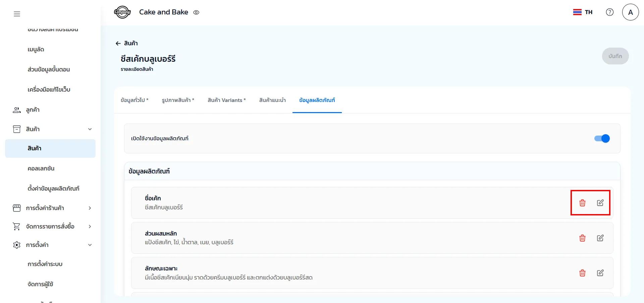This screenshot has width=644, height=303.
Task: Collapse the สินค้า sidebar section
Action: [90, 129]
